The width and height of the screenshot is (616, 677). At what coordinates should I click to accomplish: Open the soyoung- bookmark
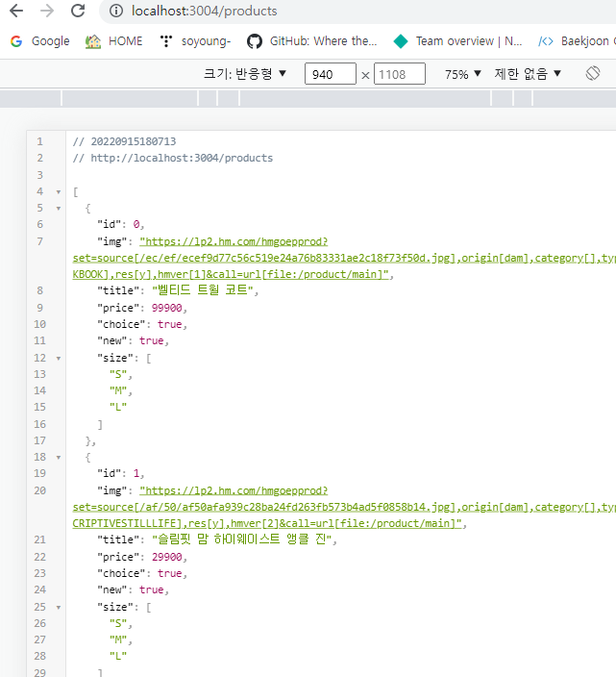click(195, 41)
